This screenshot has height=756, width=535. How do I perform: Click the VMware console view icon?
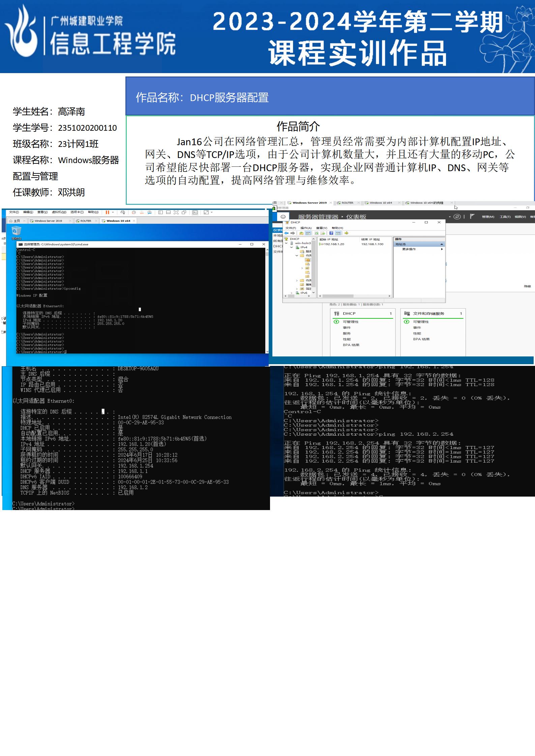click(195, 212)
